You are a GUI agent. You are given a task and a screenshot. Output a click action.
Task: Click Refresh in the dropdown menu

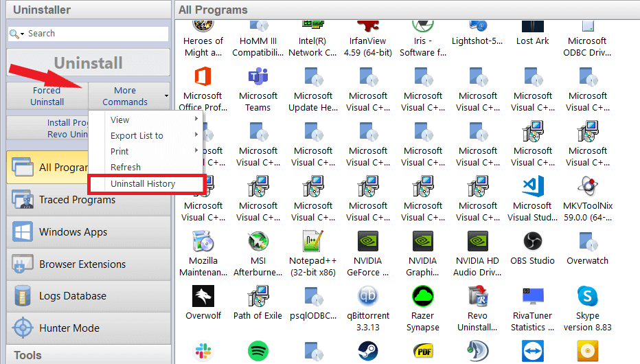point(126,167)
